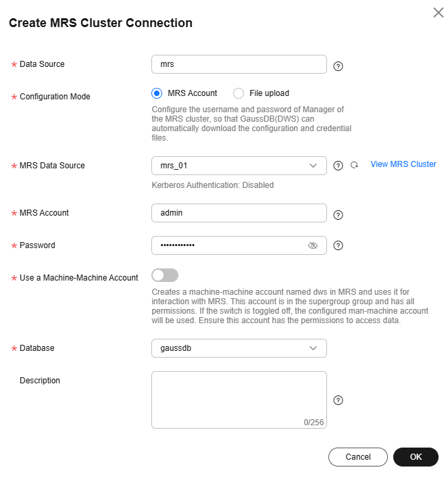Click help icon beside MRS Data Source dropdown
Screen dimensions: 448x478
point(338,166)
